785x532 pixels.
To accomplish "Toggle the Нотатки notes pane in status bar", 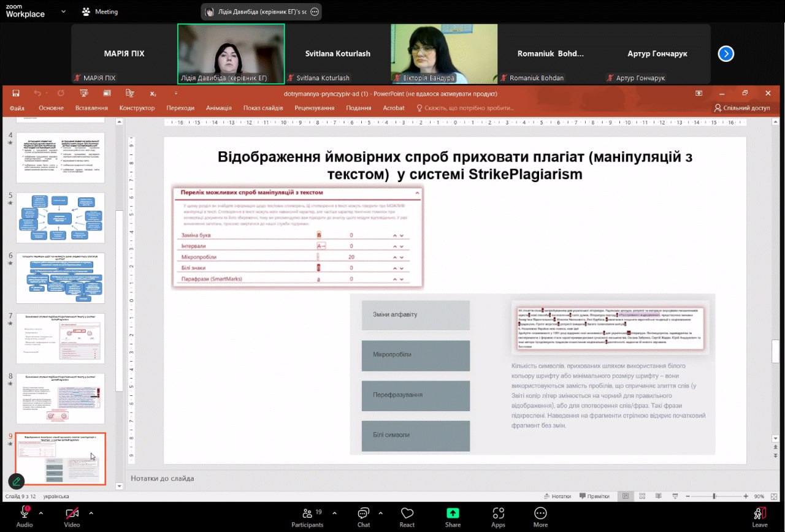I will [x=557, y=496].
